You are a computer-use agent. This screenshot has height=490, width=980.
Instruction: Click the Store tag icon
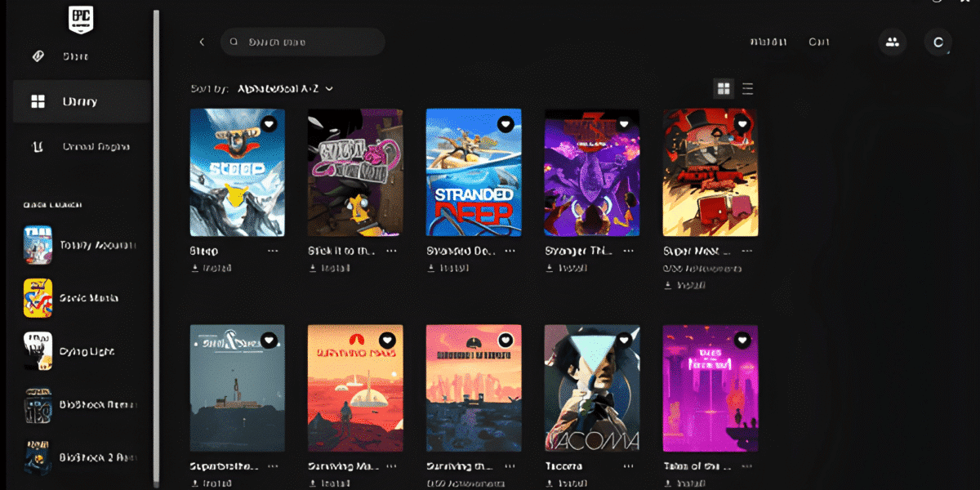pos(38,56)
